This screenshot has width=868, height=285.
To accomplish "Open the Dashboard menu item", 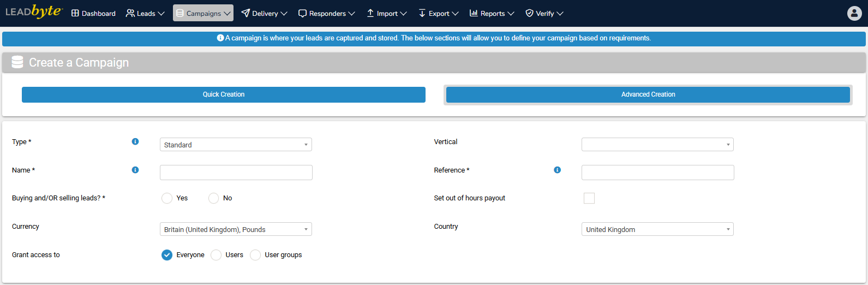I will (93, 13).
